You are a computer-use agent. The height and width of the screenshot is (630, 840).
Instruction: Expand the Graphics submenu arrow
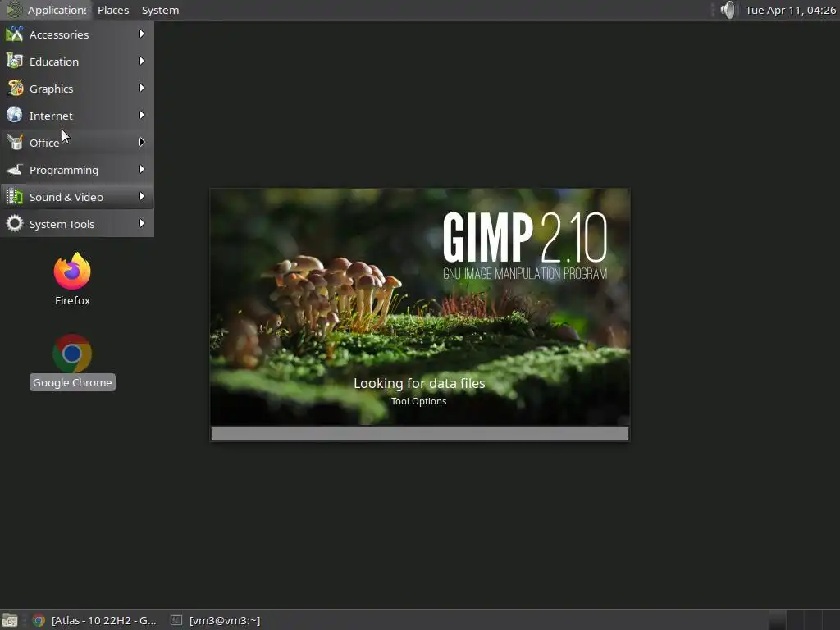tap(142, 88)
